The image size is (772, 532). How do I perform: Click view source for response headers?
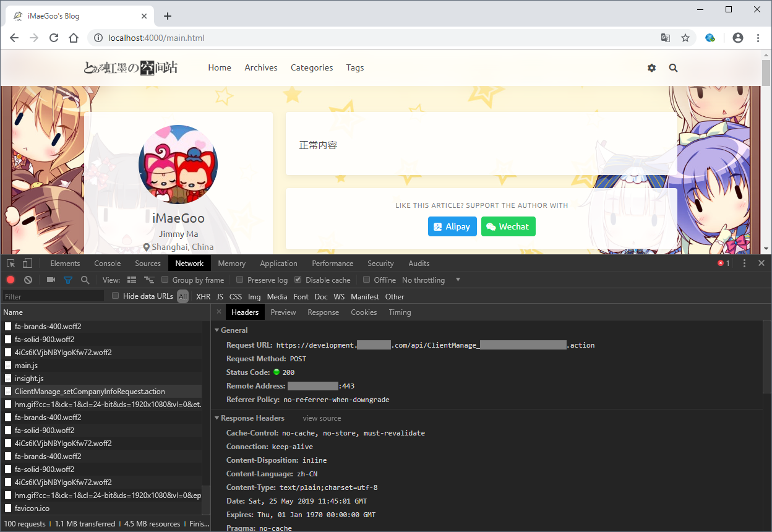tap(322, 418)
